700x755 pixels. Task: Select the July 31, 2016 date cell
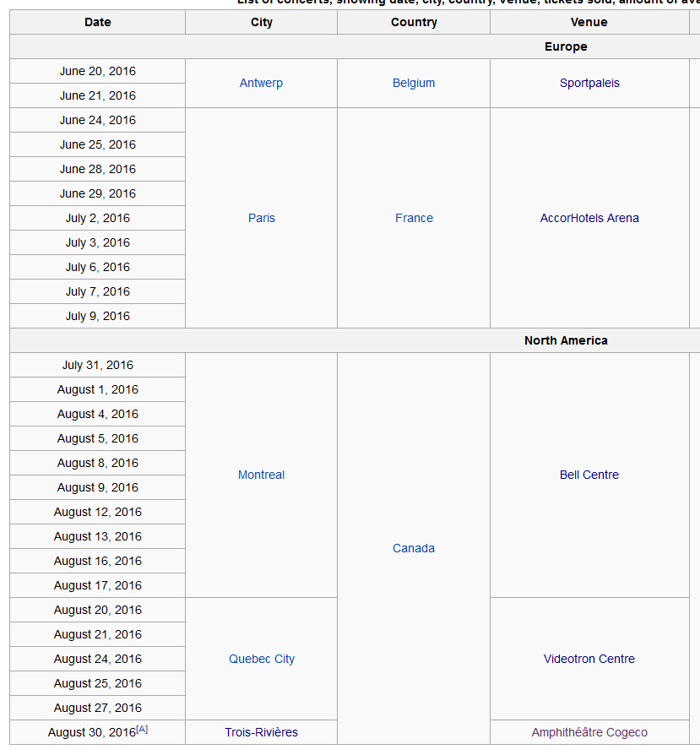coord(98,365)
